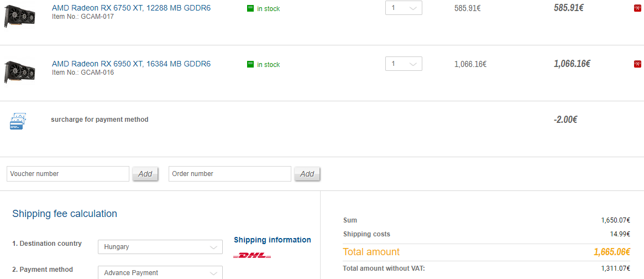
Task: Open quantity dropdown for RX 6950 XT
Action: pyautogui.click(x=404, y=64)
